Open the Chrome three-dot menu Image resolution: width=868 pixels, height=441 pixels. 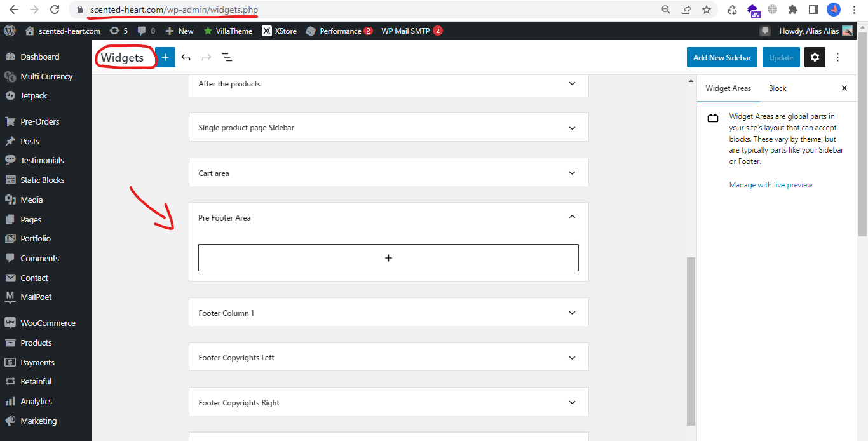point(855,10)
